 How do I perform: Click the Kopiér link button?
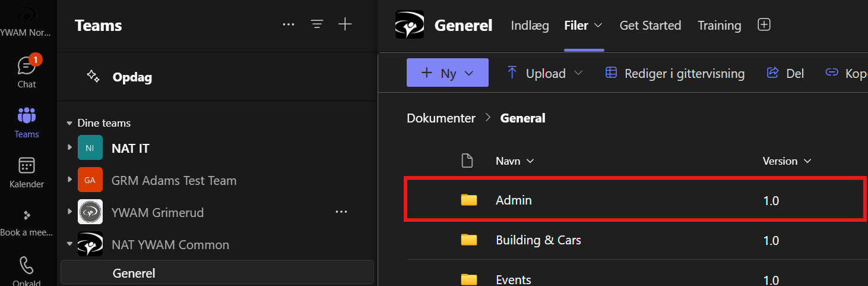(x=847, y=73)
